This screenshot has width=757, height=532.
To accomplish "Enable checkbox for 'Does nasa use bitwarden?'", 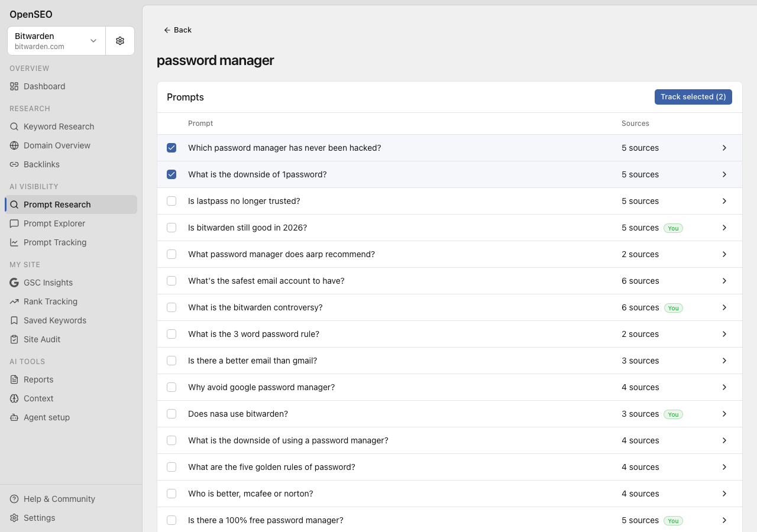I will coord(172,414).
